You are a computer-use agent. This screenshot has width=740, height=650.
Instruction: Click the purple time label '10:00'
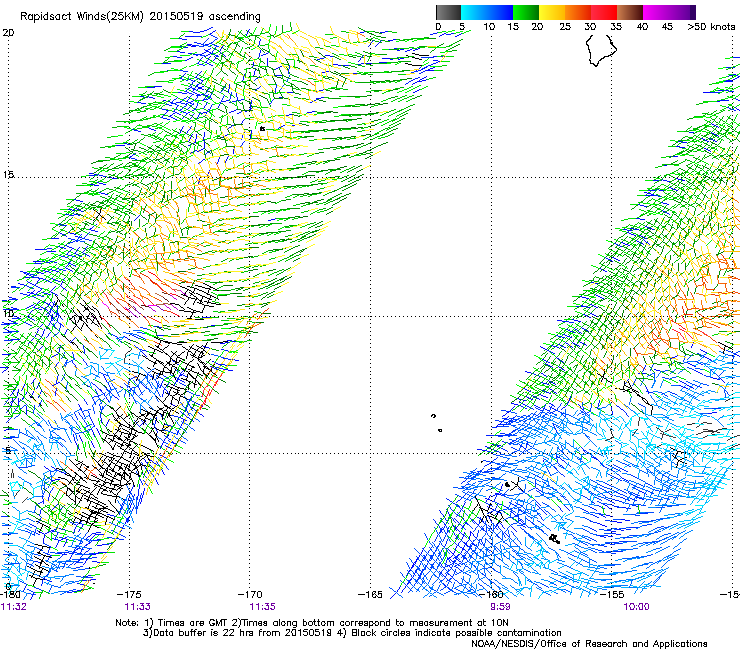[636, 607]
